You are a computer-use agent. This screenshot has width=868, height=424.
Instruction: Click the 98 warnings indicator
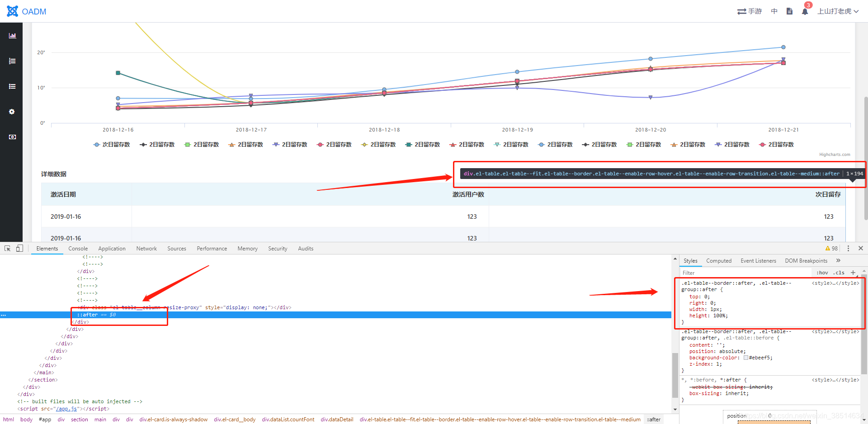click(x=831, y=249)
